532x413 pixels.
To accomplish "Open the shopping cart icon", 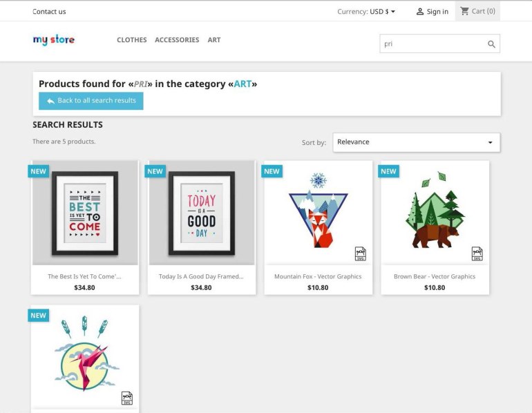I will pyautogui.click(x=464, y=11).
